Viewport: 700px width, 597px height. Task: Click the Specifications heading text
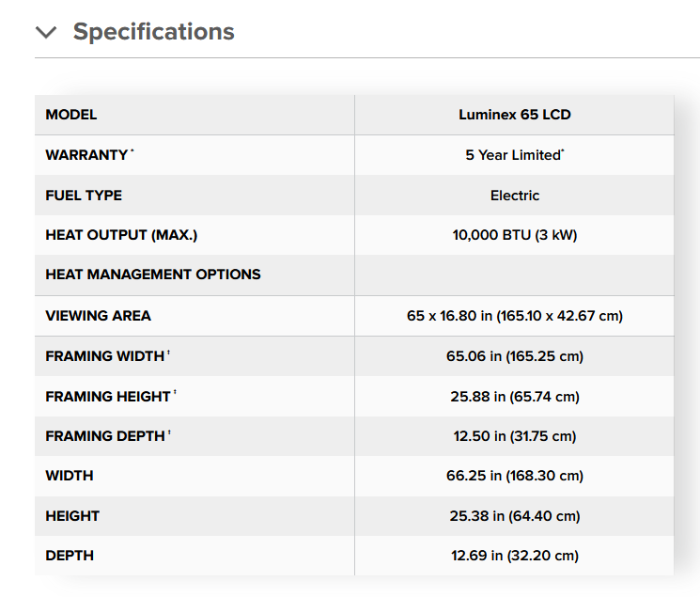(x=153, y=32)
